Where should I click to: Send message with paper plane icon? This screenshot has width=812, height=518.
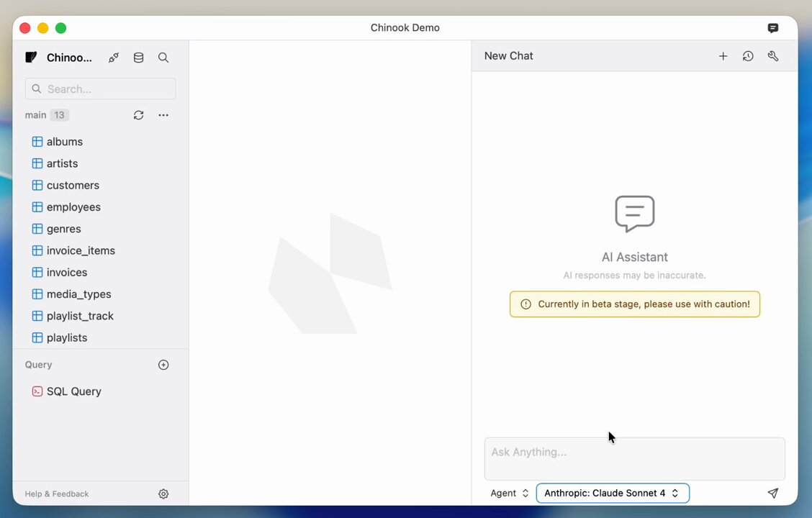[x=772, y=493]
